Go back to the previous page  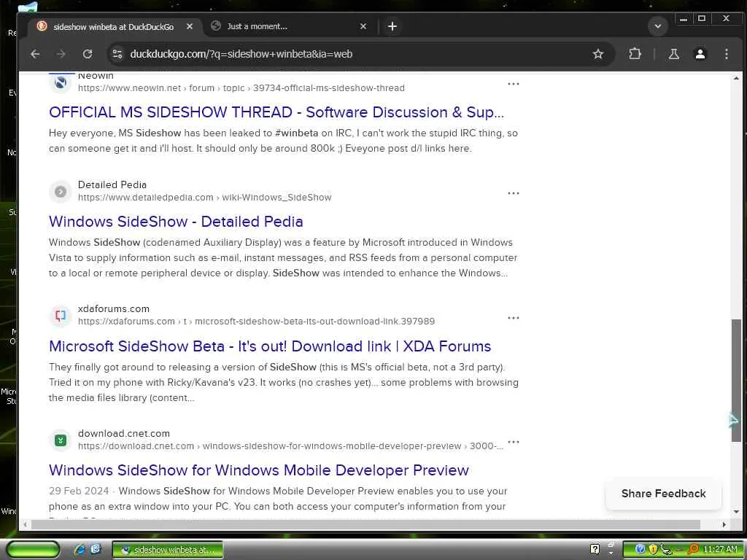(35, 54)
